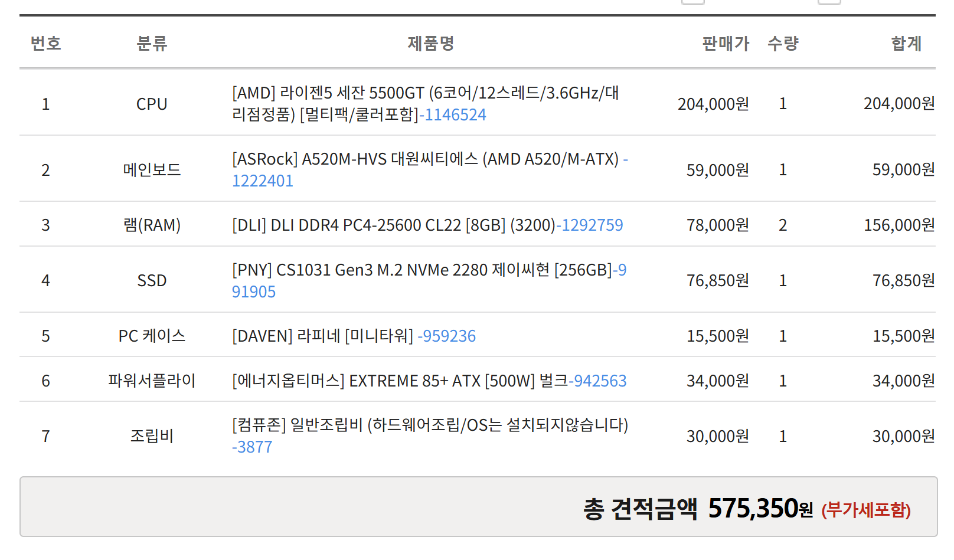The width and height of the screenshot is (954, 560).
Task: Click row number 6 in the 파워서플라이 row
Action: tap(45, 381)
